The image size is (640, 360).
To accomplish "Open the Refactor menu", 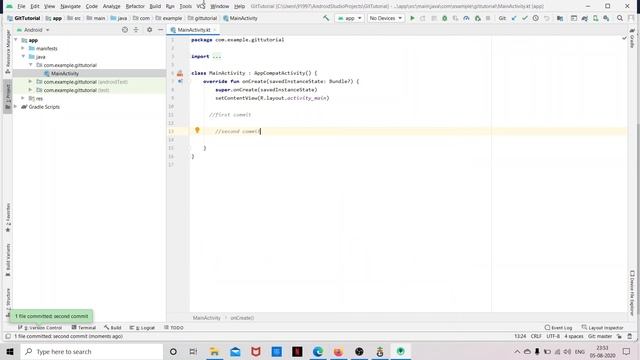I will [x=135, y=6].
